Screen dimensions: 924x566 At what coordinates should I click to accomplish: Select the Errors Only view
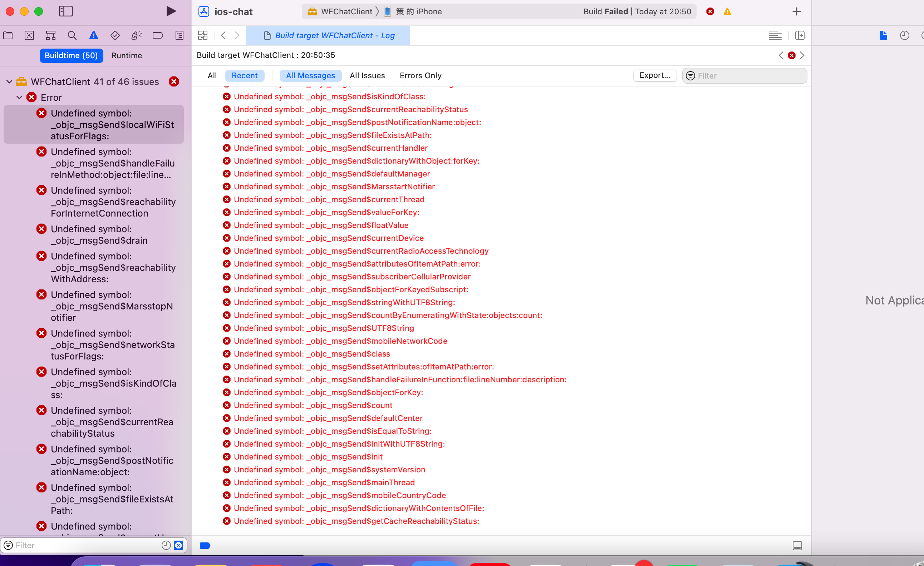[x=420, y=75]
